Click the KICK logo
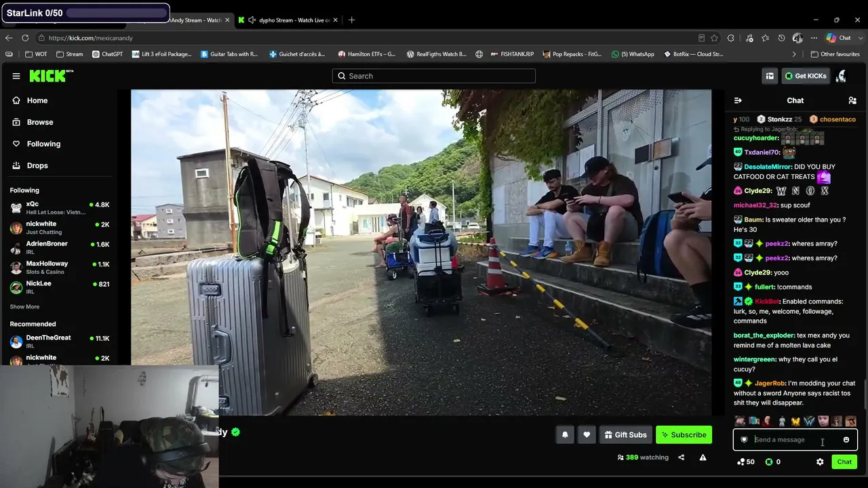The image size is (868, 488). point(51,76)
